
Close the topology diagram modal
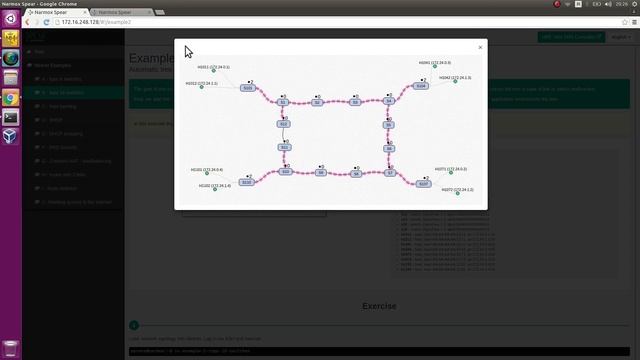click(480, 47)
